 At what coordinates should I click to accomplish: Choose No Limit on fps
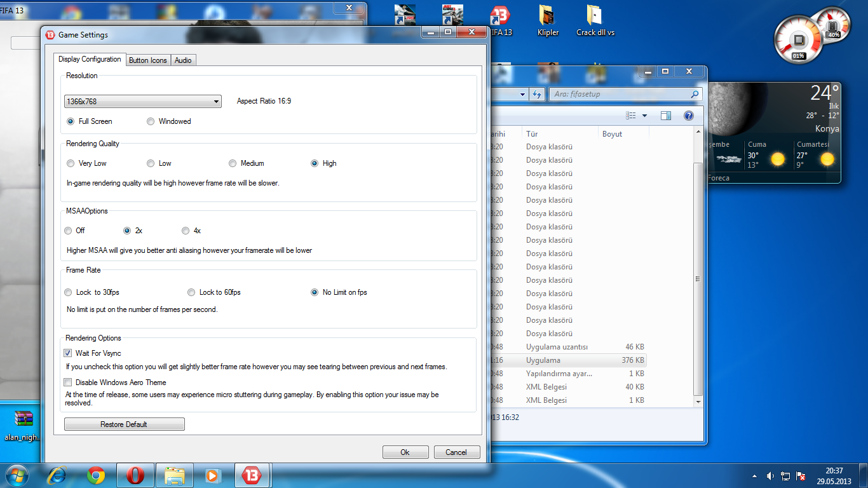point(315,292)
